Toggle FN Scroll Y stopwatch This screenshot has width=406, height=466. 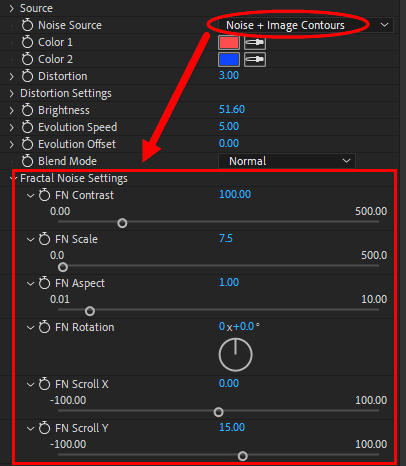[x=44, y=428]
